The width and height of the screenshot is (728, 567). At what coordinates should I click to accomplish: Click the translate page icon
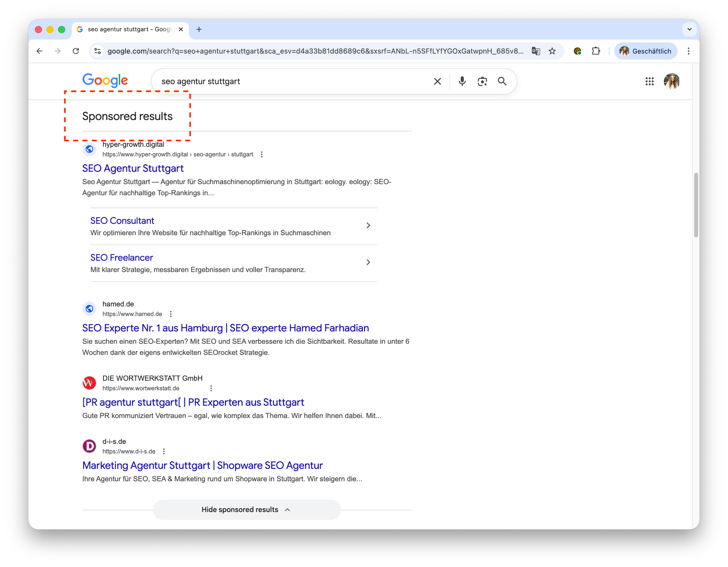pos(536,51)
